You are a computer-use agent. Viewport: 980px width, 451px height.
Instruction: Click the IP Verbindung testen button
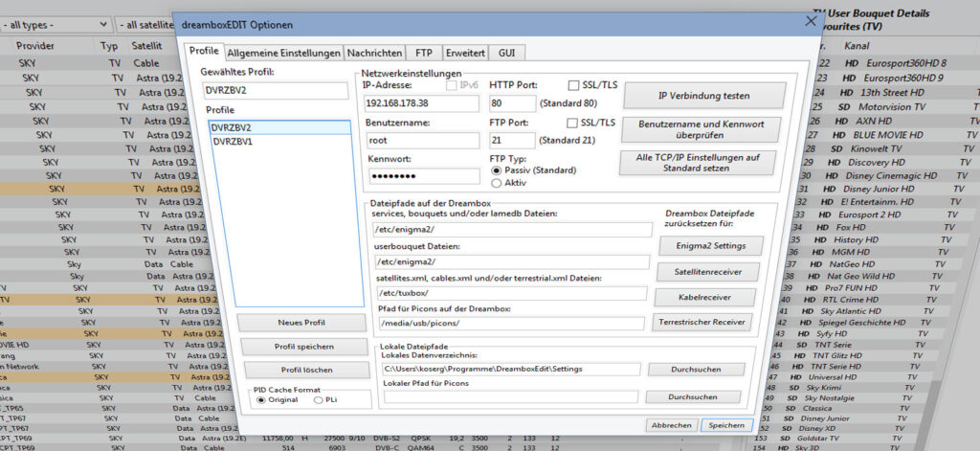click(x=704, y=96)
